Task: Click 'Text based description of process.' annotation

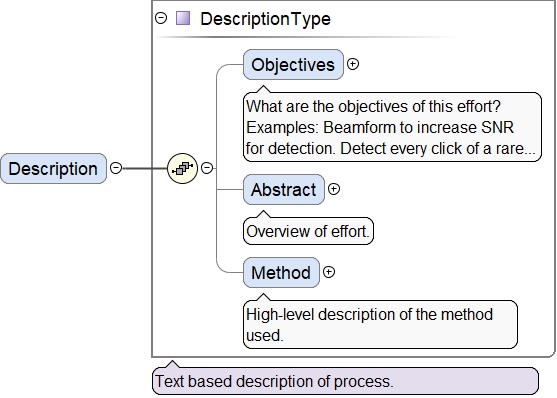Action: [x=345, y=381]
